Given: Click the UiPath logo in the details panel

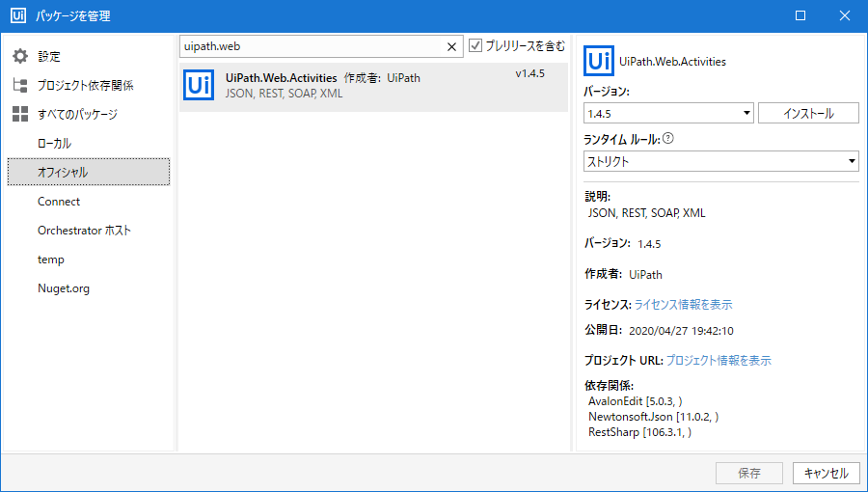Looking at the screenshot, I should pyautogui.click(x=598, y=61).
